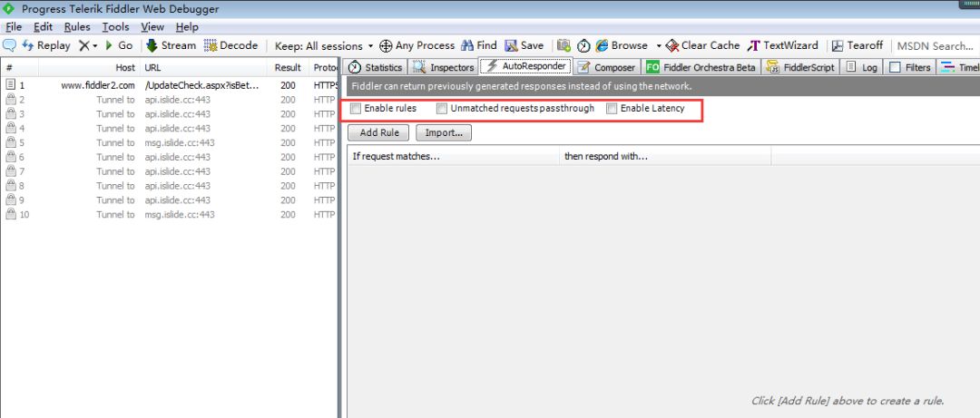Switch to the Log tab
This screenshot has height=418, width=980.
click(862, 67)
